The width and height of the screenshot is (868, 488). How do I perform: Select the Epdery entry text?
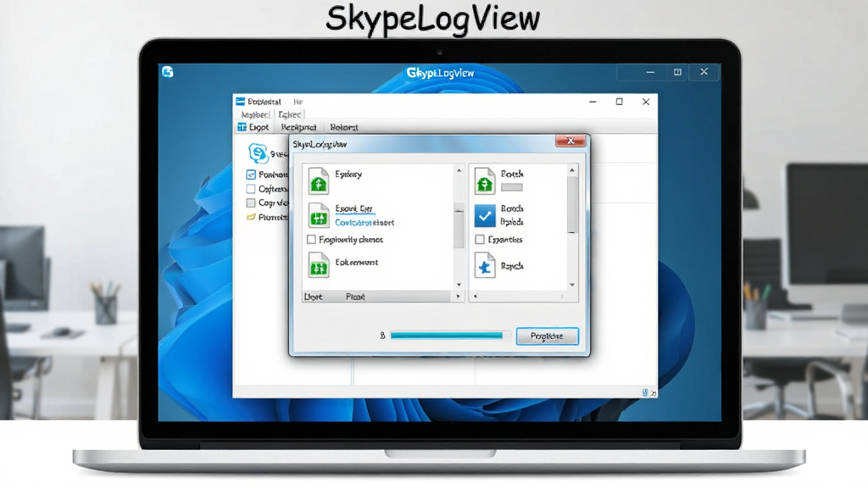tap(348, 175)
